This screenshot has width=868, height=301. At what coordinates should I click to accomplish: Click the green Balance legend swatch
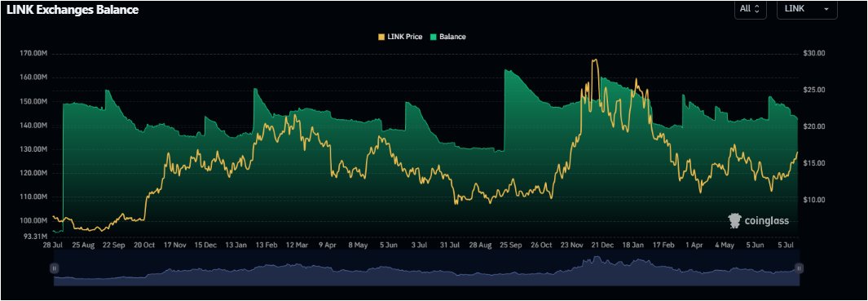coord(434,37)
